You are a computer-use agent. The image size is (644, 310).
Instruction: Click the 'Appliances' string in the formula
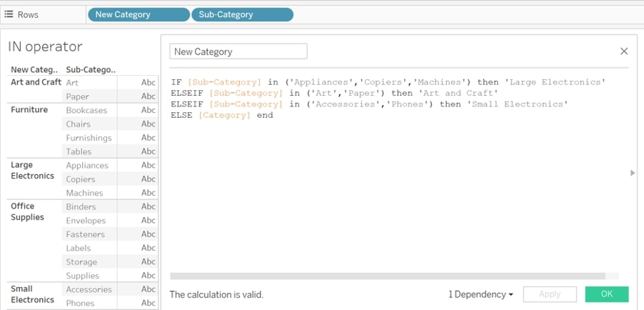(x=322, y=82)
